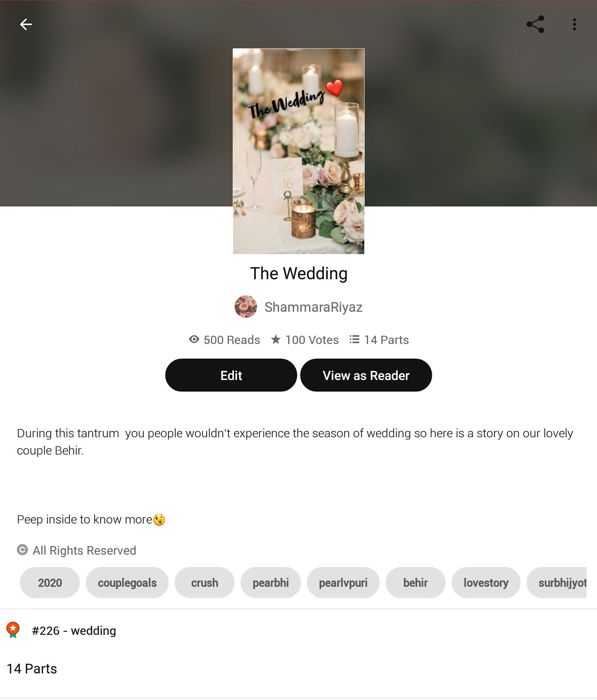The image size is (597, 700).
Task: Open The Wedding cover image
Action: [x=299, y=151]
